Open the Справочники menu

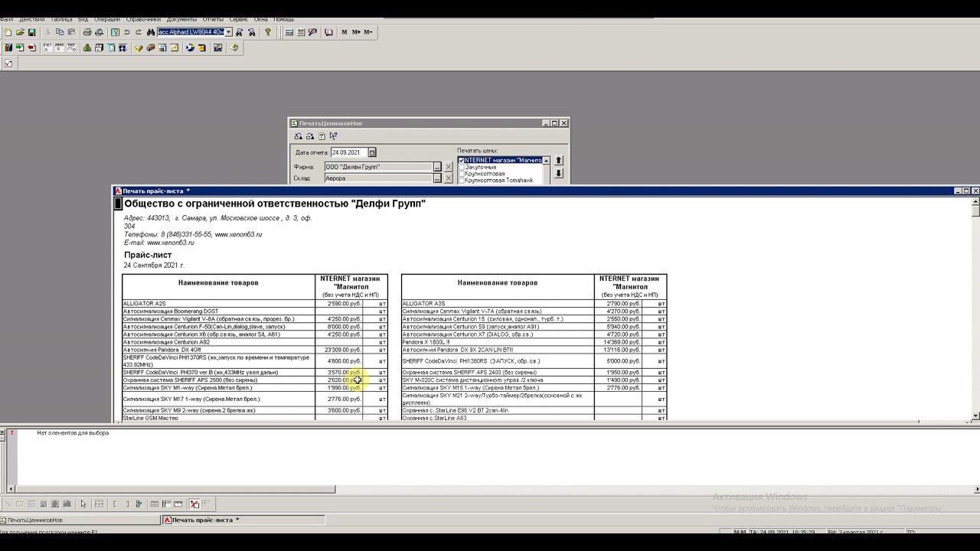pos(142,19)
